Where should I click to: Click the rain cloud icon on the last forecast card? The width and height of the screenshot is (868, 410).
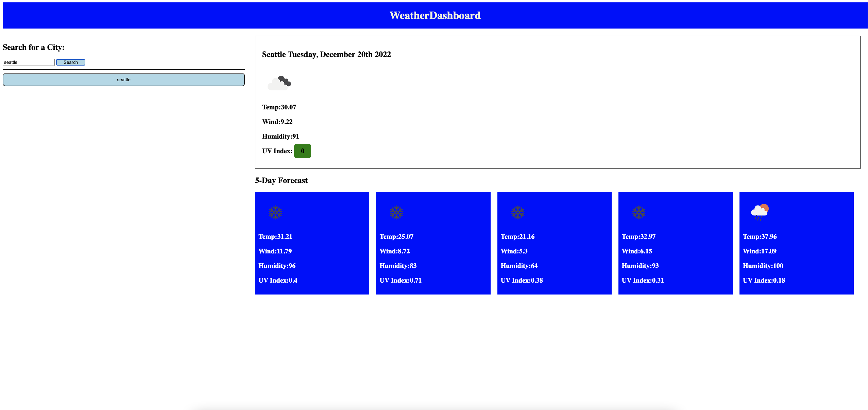tap(759, 211)
